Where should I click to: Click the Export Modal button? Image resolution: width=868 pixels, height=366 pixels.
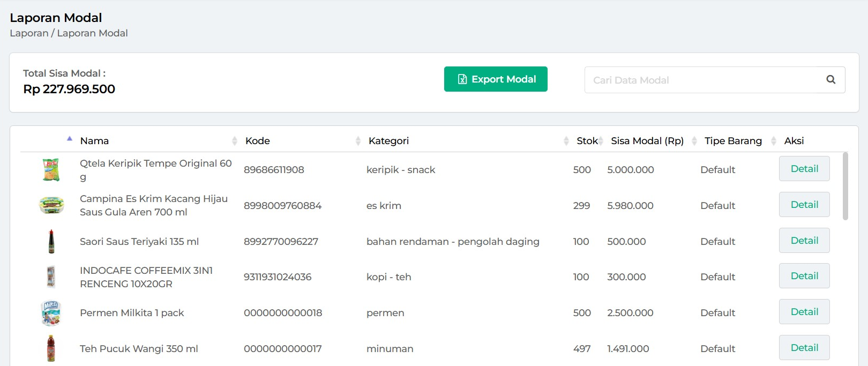click(496, 79)
